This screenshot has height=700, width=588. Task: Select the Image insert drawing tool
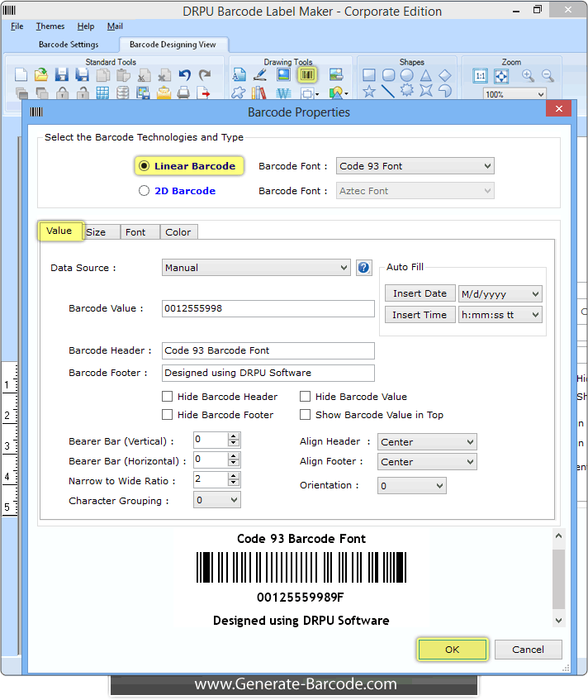(x=283, y=74)
